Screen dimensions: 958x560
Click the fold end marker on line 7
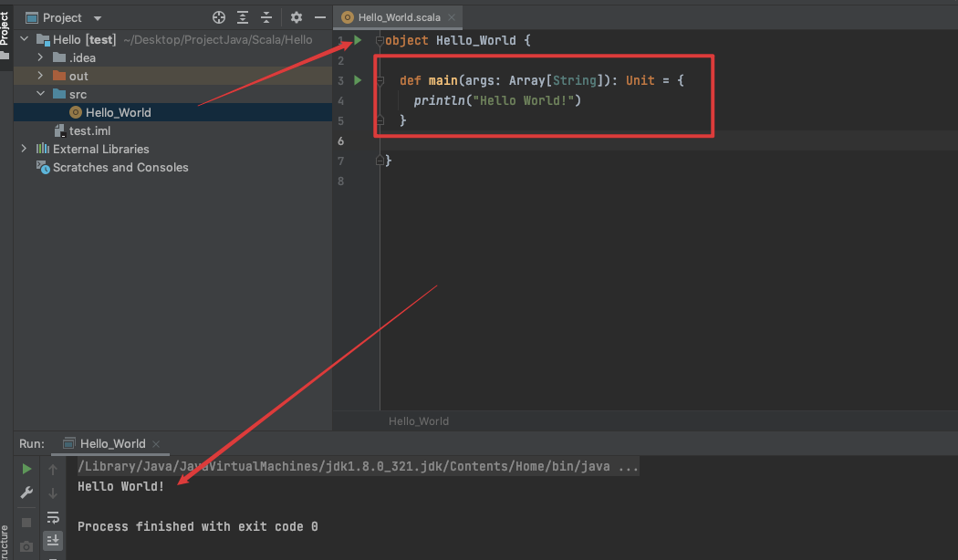pos(380,161)
